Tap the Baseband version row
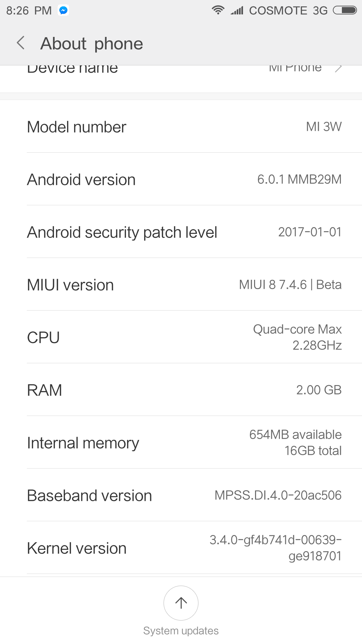 click(181, 495)
